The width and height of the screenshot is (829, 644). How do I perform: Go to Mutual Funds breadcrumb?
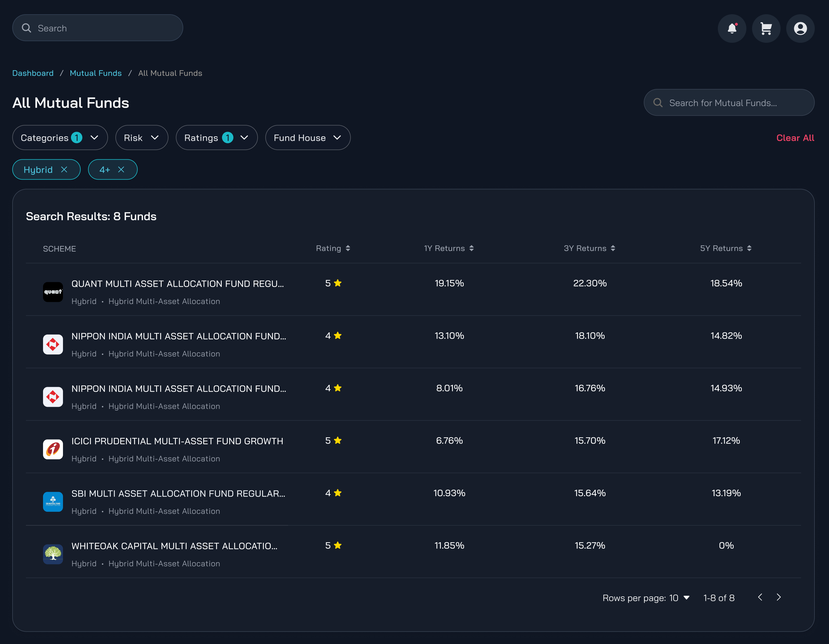[96, 73]
